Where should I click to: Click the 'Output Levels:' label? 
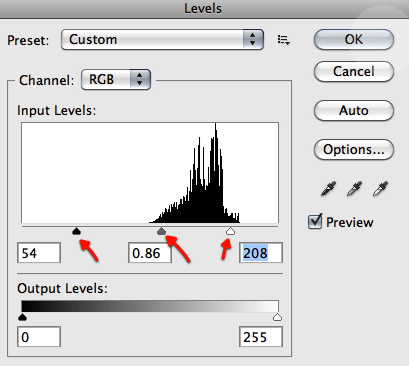(x=62, y=288)
